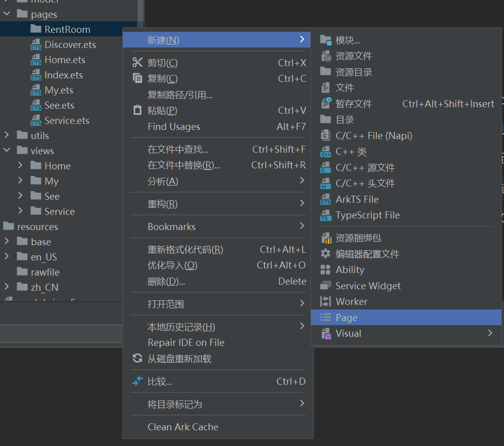Click the C/C++ 源文件 icon
504x446 pixels.
[x=326, y=167]
